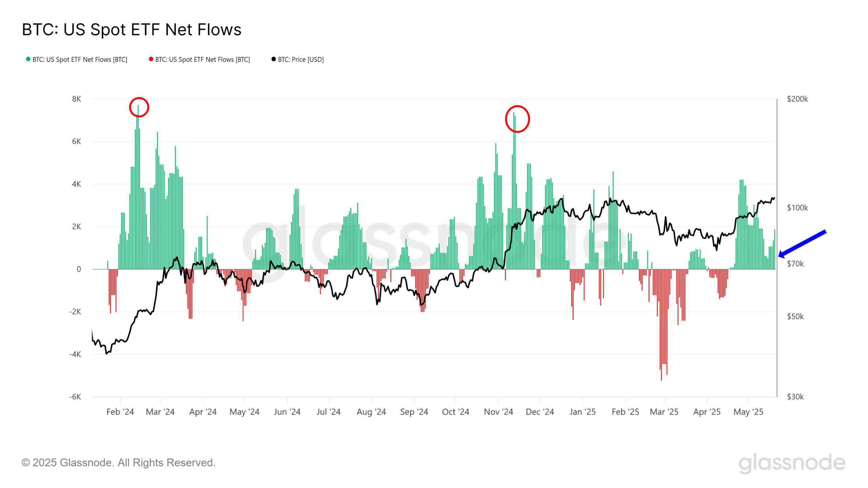Select the "Nov '24" date axis label
The height and width of the screenshot is (488, 868).
[x=498, y=412]
